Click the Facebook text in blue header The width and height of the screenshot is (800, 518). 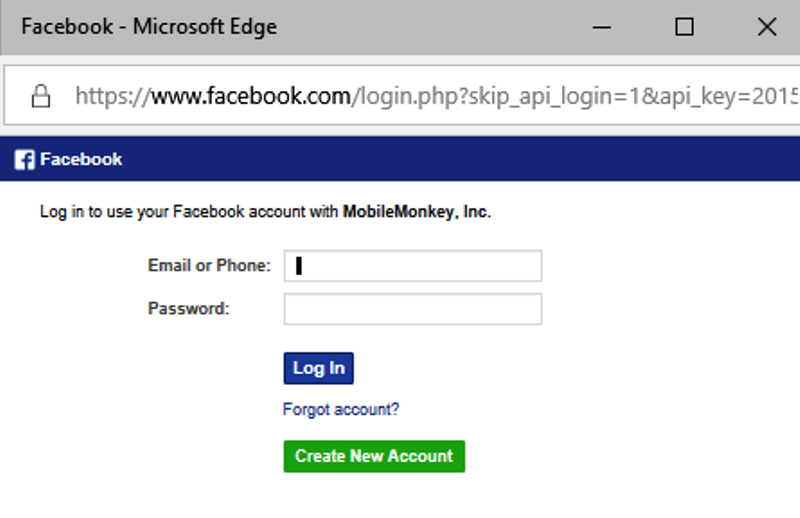(x=81, y=159)
